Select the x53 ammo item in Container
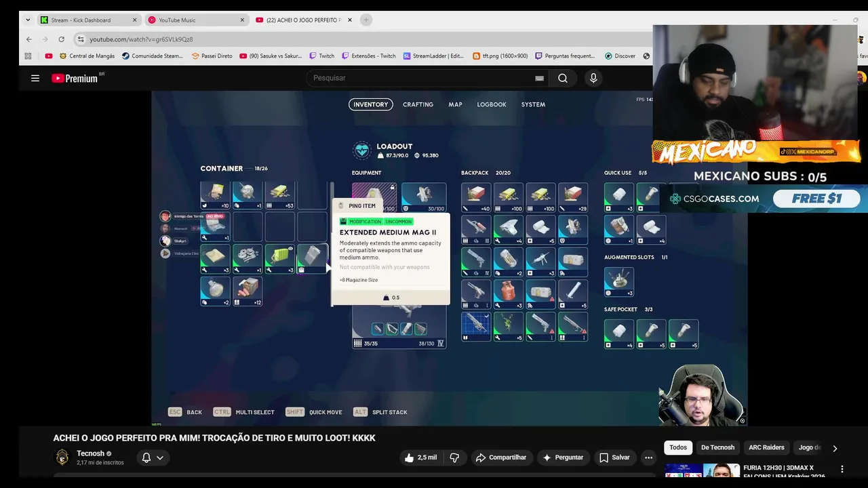868x488 pixels. (x=279, y=195)
